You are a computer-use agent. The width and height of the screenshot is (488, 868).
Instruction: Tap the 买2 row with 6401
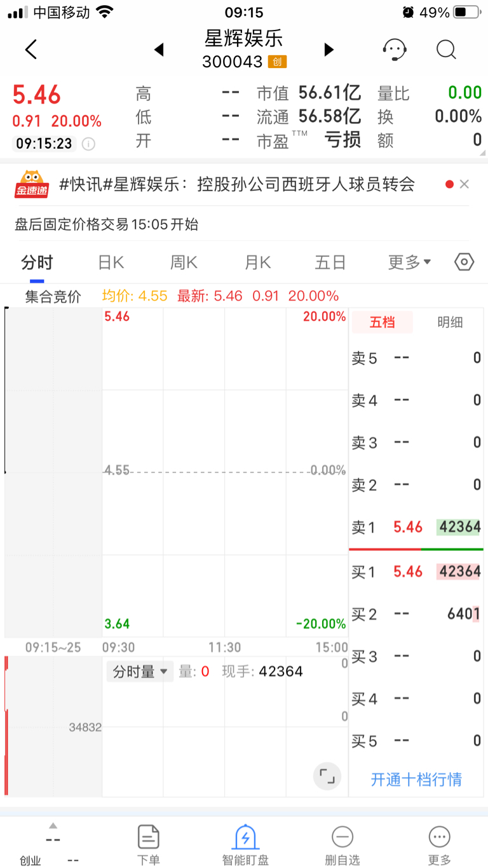pos(416,614)
